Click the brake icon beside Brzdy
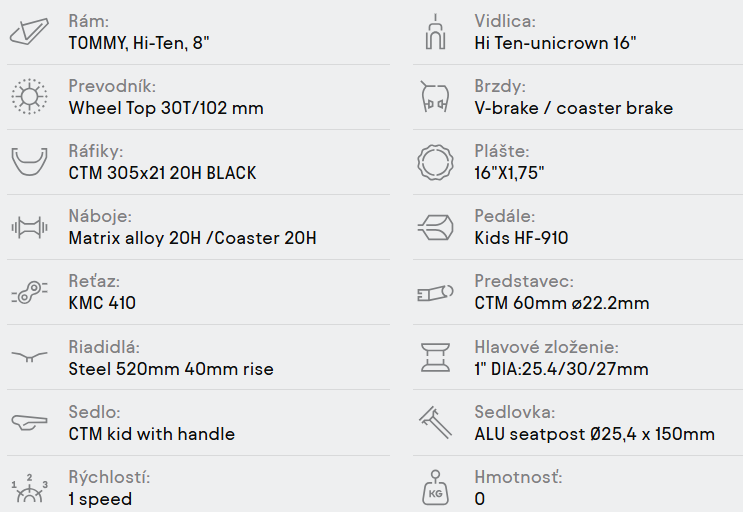The image size is (743, 512). 435,97
